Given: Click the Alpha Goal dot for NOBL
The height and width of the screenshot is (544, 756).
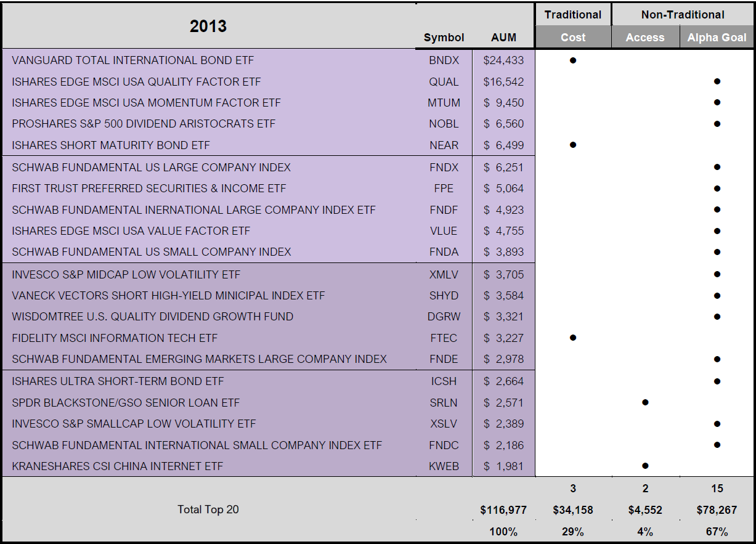Looking at the screenshot, I should 717,123.
